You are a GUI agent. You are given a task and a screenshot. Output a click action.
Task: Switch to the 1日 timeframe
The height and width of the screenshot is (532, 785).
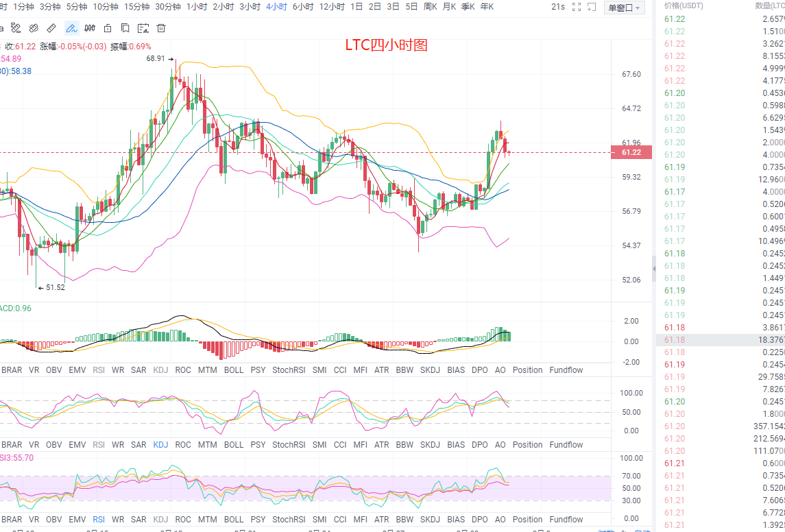point(357,7)
